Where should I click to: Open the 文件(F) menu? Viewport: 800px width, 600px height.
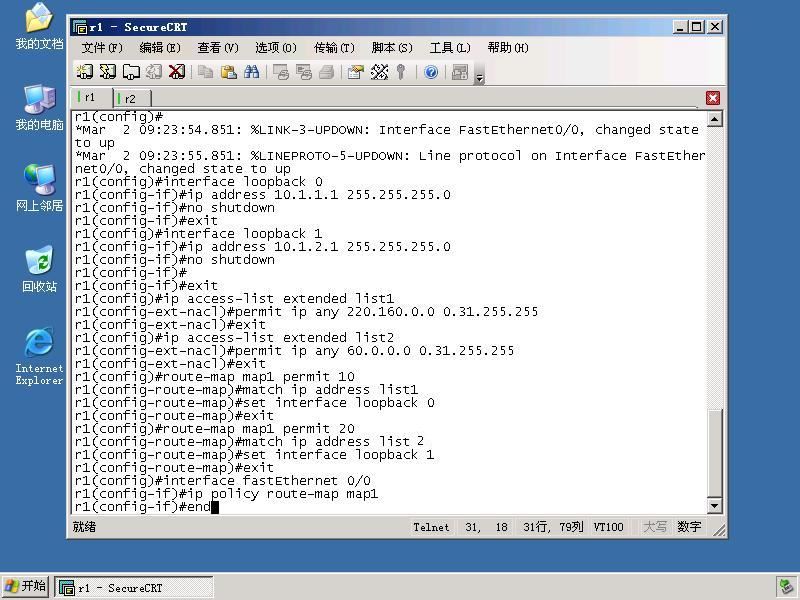[102, 48]
